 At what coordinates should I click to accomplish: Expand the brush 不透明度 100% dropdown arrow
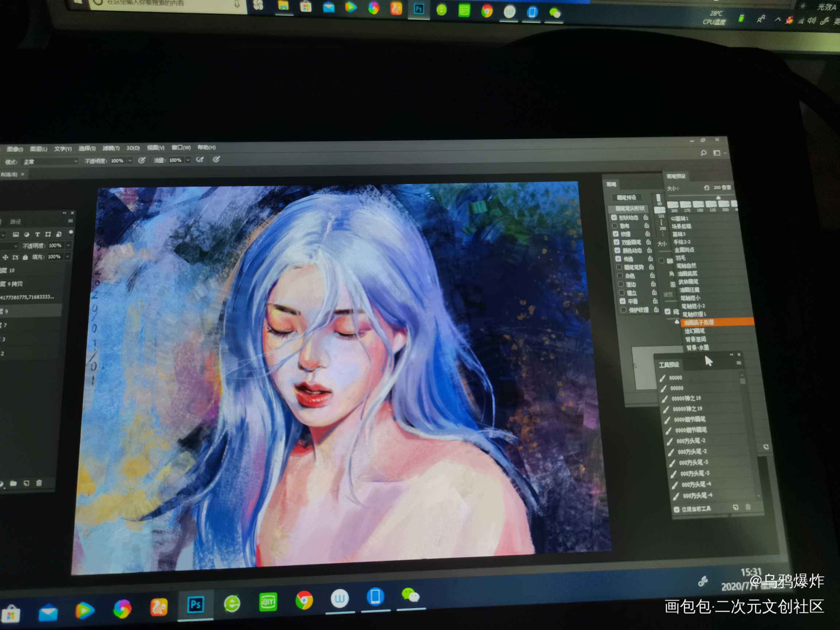click(130, 160)
